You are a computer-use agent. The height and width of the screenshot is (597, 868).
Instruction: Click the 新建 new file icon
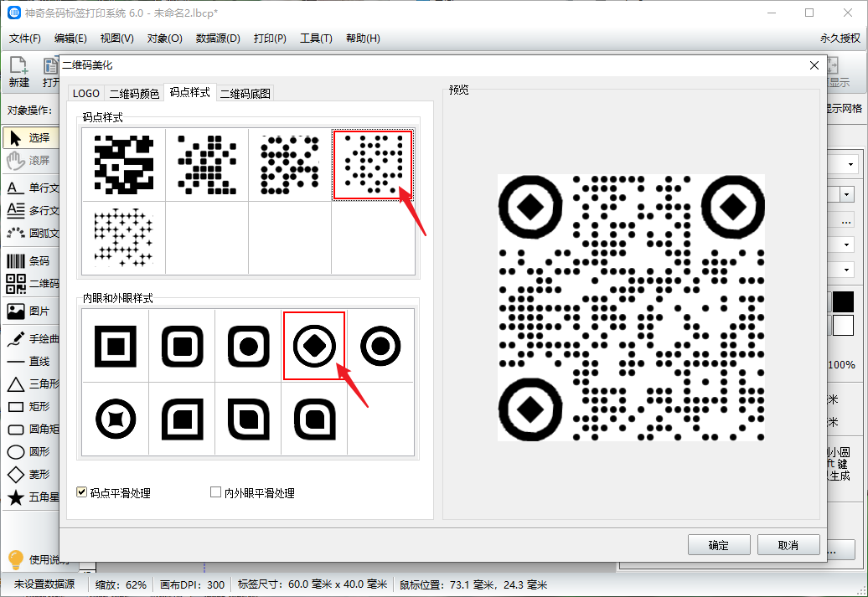(18, 72)
